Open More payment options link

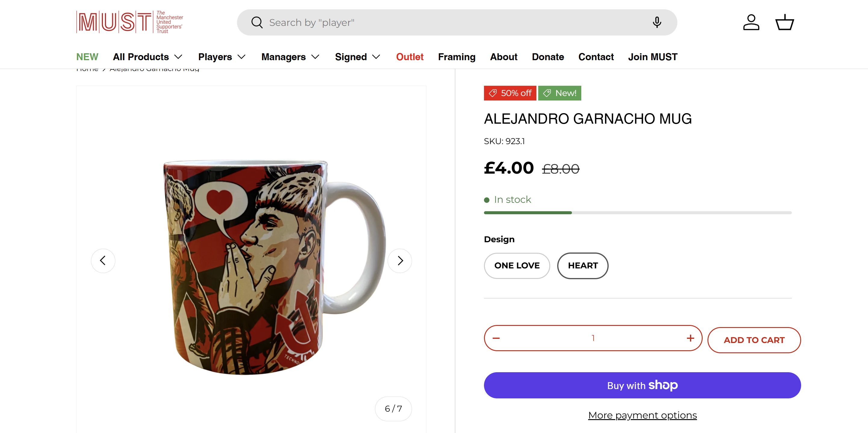(x=642, y=416)
